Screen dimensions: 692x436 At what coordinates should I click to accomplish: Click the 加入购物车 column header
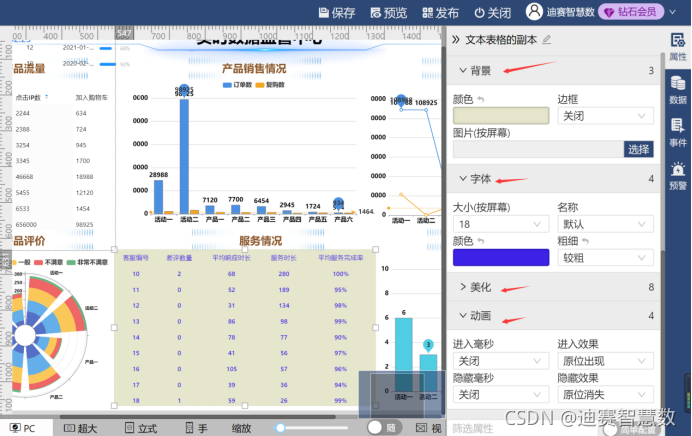(91, 98)
